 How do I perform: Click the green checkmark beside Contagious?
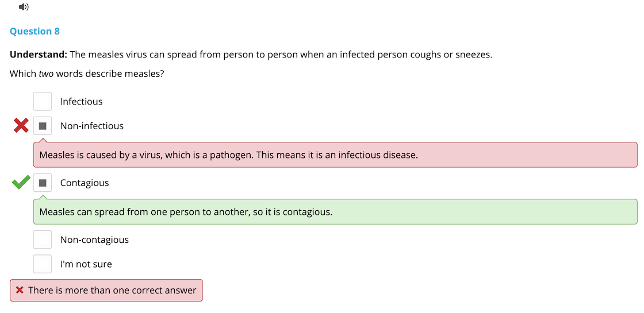21,182
